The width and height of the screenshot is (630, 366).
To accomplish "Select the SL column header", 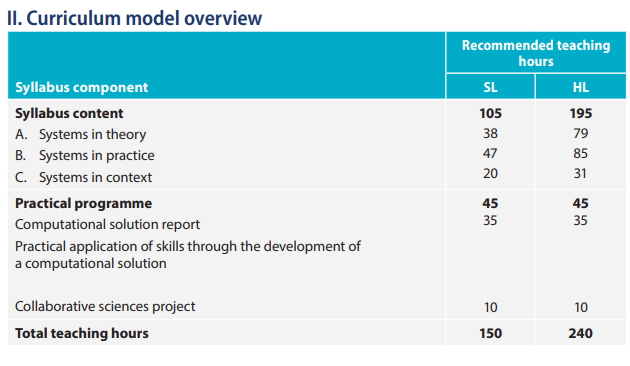I will (x=490, y=87).
